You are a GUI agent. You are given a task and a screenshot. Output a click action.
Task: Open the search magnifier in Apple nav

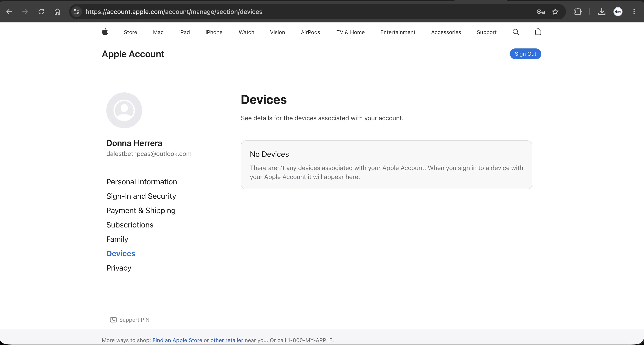[516, 32]
